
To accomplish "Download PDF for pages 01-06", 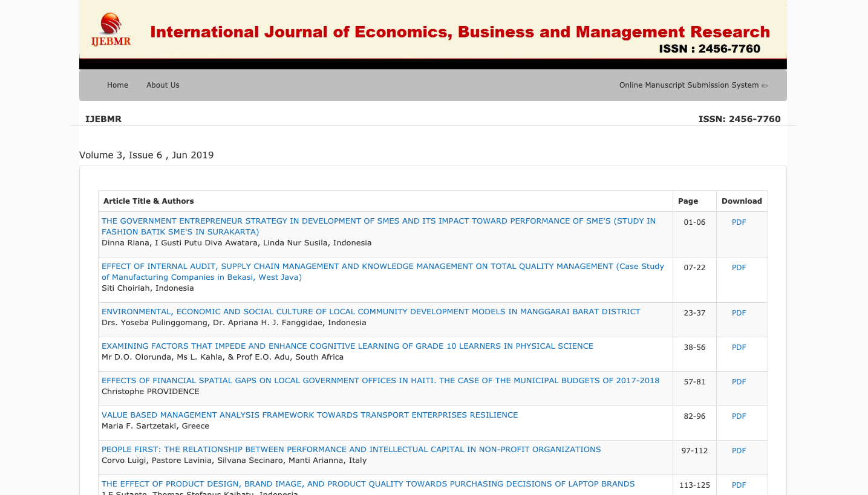I will click(739, 222).
